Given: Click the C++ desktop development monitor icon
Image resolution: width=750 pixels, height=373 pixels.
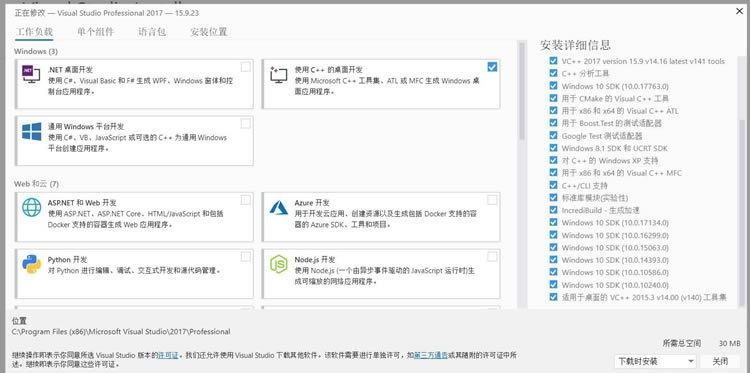Looking at the screenshot, I should [x=278, y=74].
